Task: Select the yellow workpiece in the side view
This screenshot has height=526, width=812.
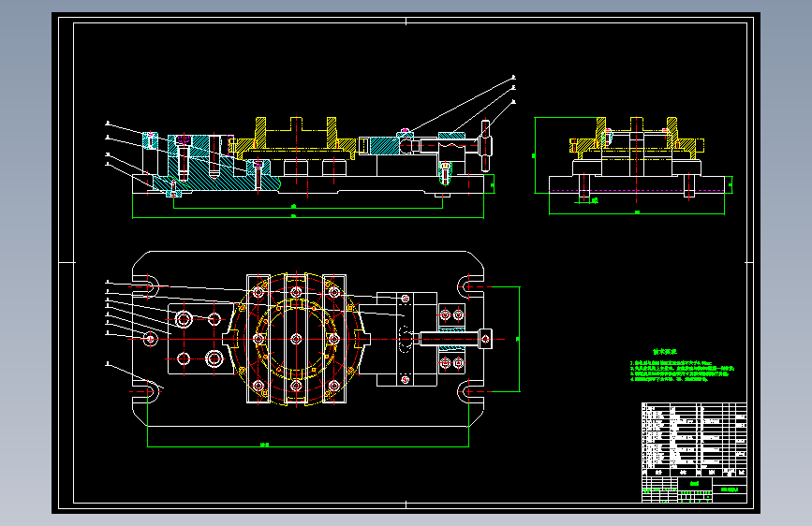Action: coord(637,139)
